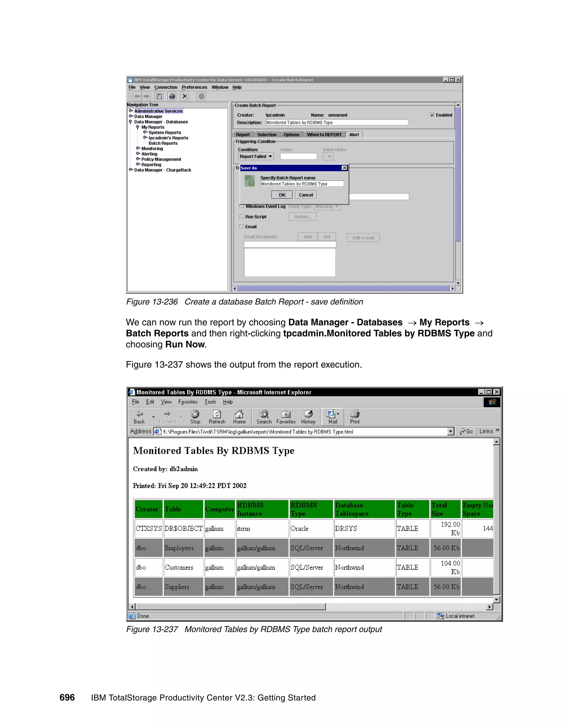Image resolution: width=563 pixels, height=728 pixels.
Task: Check the Email option
Action: coord(242,227)
